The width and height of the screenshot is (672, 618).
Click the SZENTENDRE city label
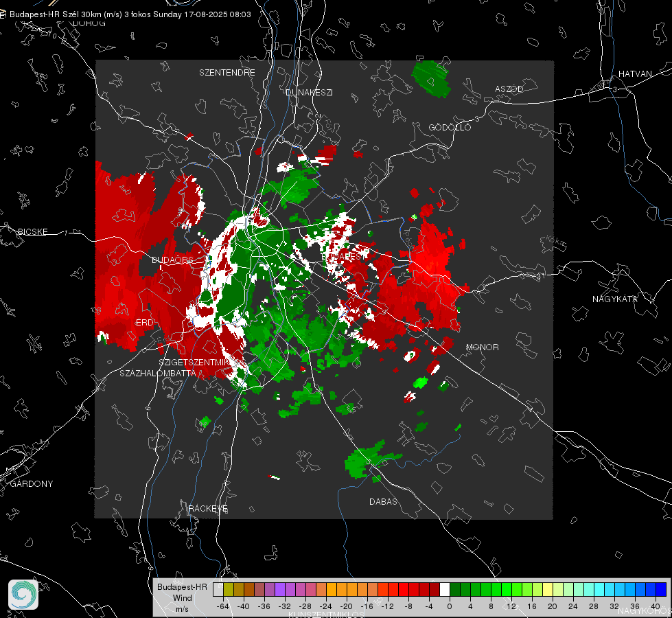coord(227,73)
